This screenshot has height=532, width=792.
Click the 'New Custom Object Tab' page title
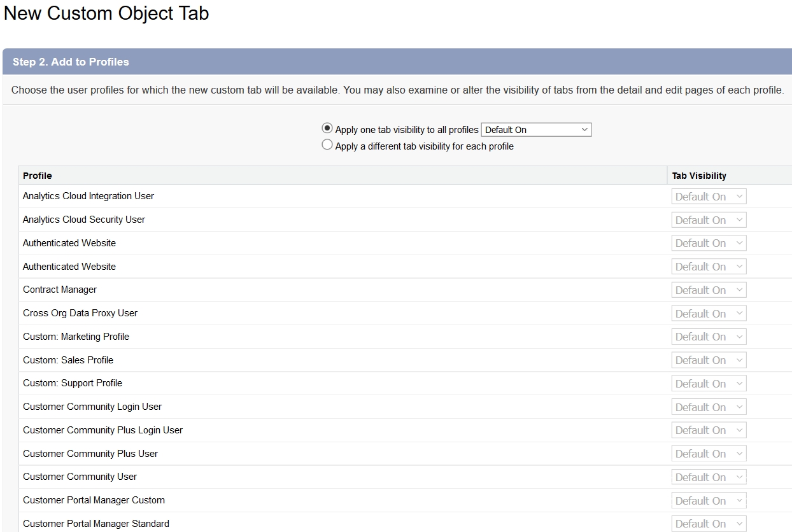pyautogui.click(x=106, y=13)
